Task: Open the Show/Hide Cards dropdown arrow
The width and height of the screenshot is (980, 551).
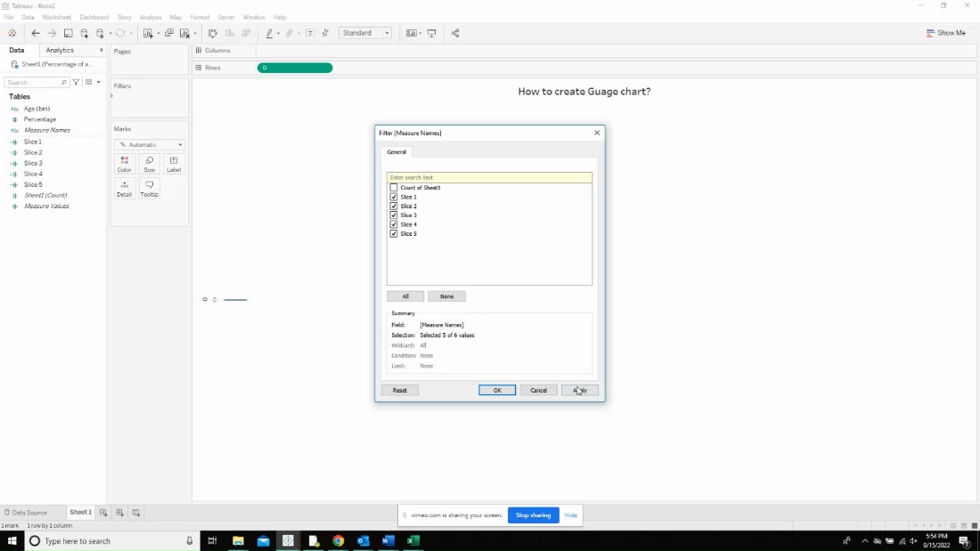Action: click(x=420, y=33)
